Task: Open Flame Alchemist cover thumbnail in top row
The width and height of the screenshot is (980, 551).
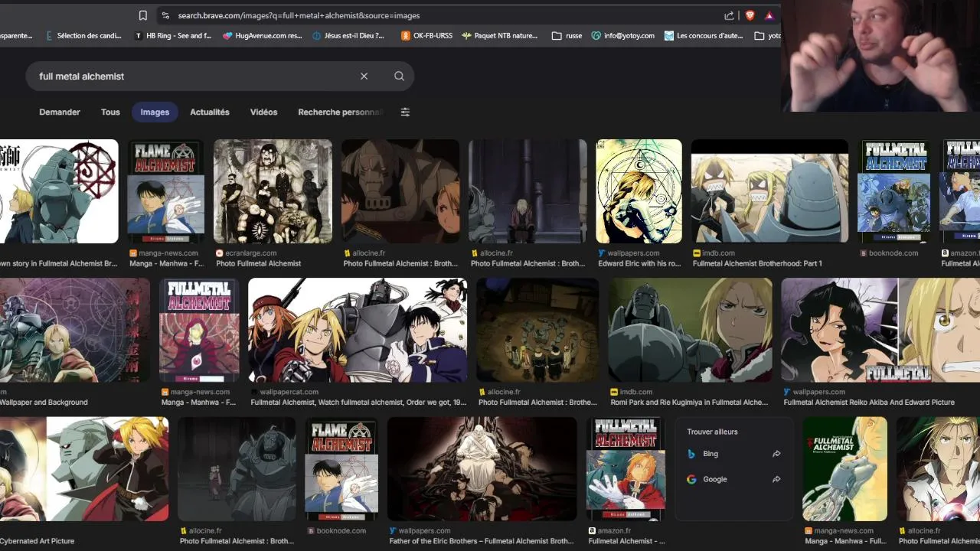Action: (x=165, y=191)
